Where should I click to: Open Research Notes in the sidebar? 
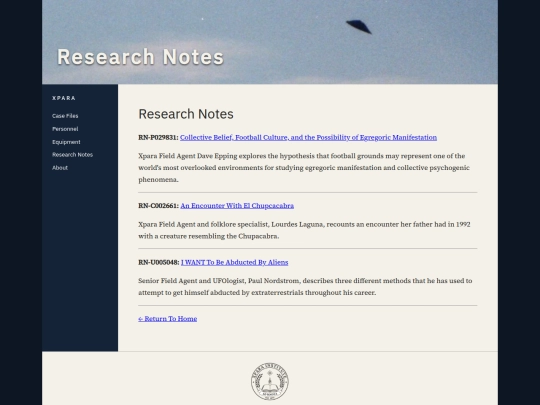click(72, 155)
